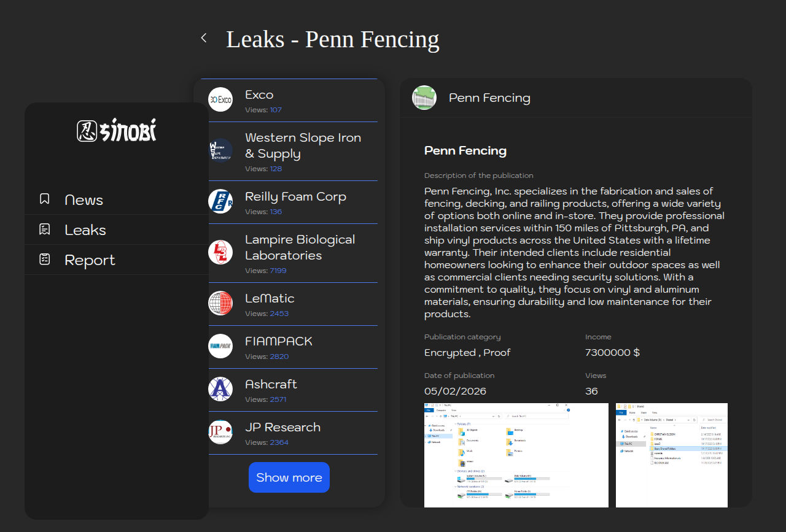This screenshot has width=786, height=532.
Task: Open the Exco company logo
Action: tap(220, 99)
